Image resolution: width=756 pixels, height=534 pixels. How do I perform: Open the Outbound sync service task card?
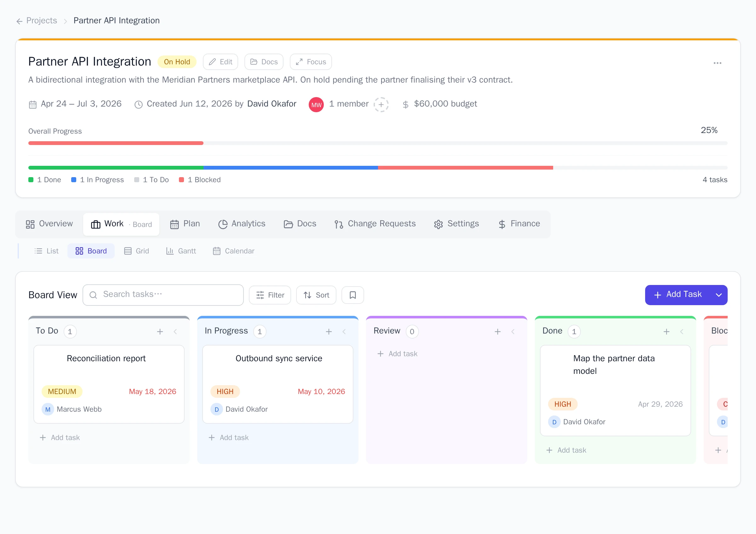(x=278, y=384)
